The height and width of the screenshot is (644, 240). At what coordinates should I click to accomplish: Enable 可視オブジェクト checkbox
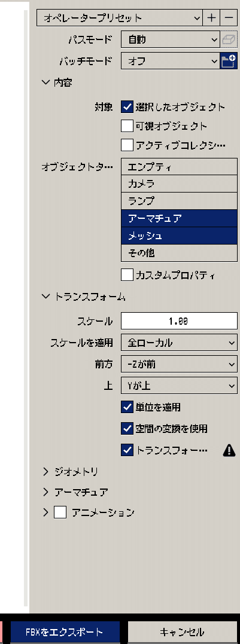(127, 126)
